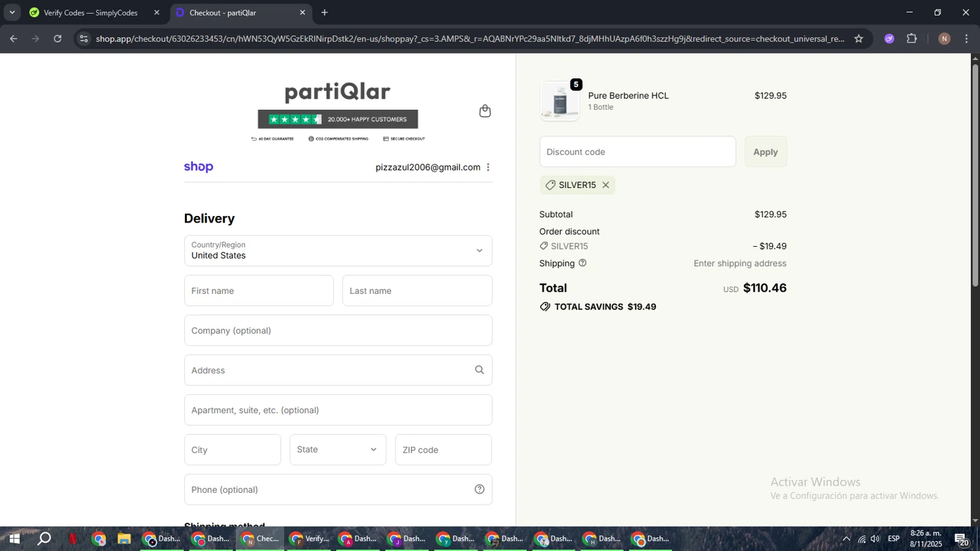
Task: Click the Apply discount button
Action: coord(766,151)
